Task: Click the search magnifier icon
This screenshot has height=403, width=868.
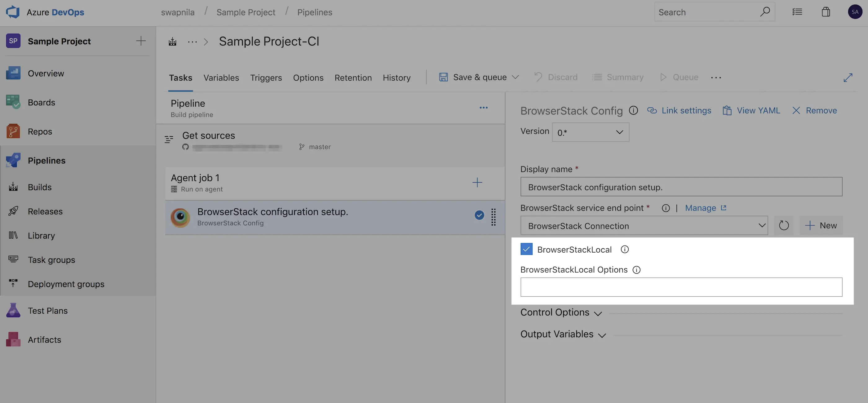Action: 764,12
